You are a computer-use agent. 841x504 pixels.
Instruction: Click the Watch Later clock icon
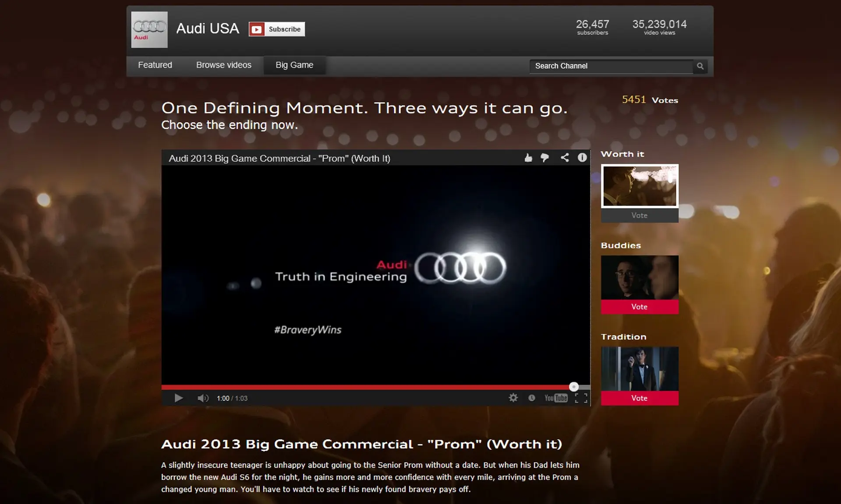pyautogui.click(x=531, y=398)
